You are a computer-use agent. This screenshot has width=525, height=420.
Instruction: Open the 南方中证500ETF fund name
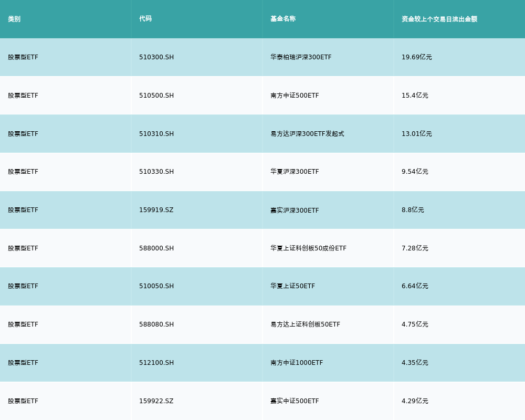coord(295,96)
